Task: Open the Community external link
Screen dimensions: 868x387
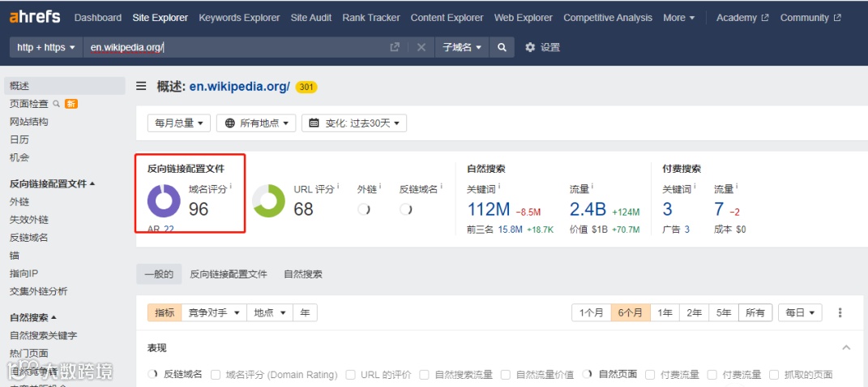Action: [x=810, y=18]
